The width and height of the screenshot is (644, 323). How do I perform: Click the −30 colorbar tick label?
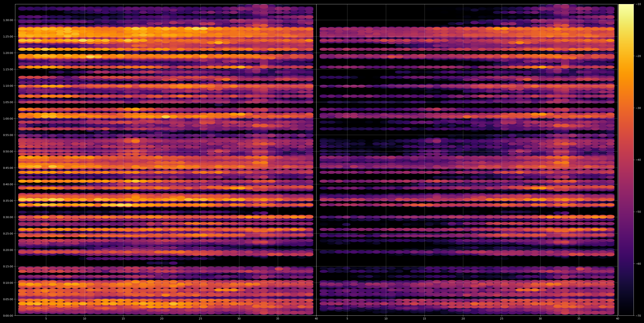coord(638,108)
